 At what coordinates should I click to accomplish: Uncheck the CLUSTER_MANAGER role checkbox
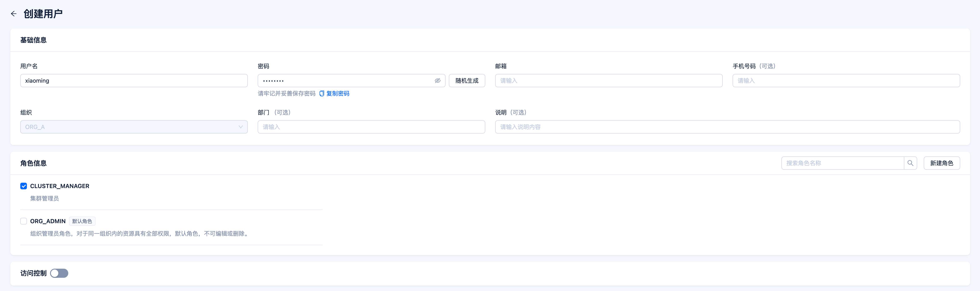click(24, 186)
